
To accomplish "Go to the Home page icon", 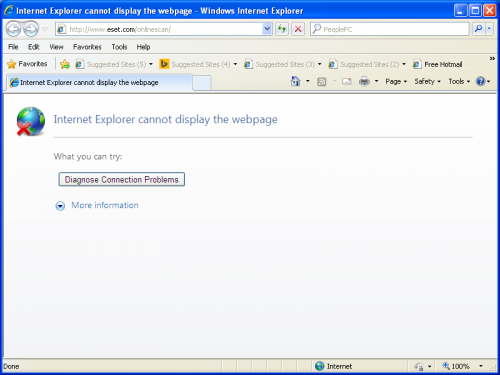I will coord(295,81).
